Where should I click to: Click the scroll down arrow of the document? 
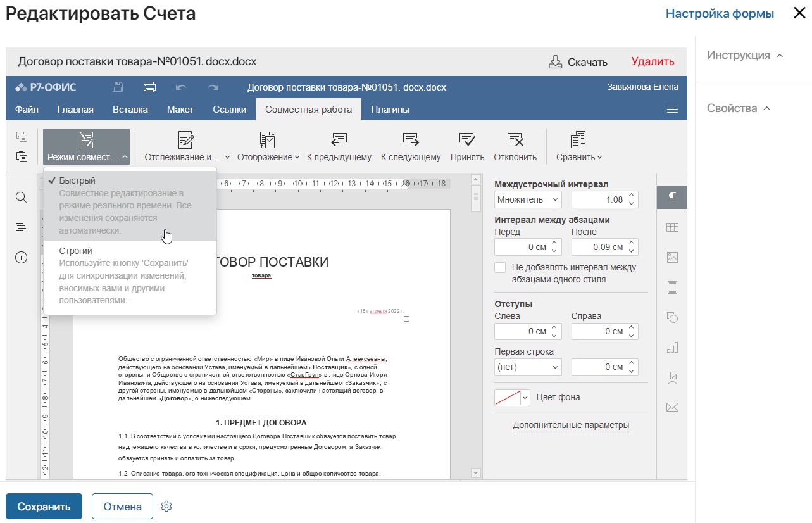(476, 473)
